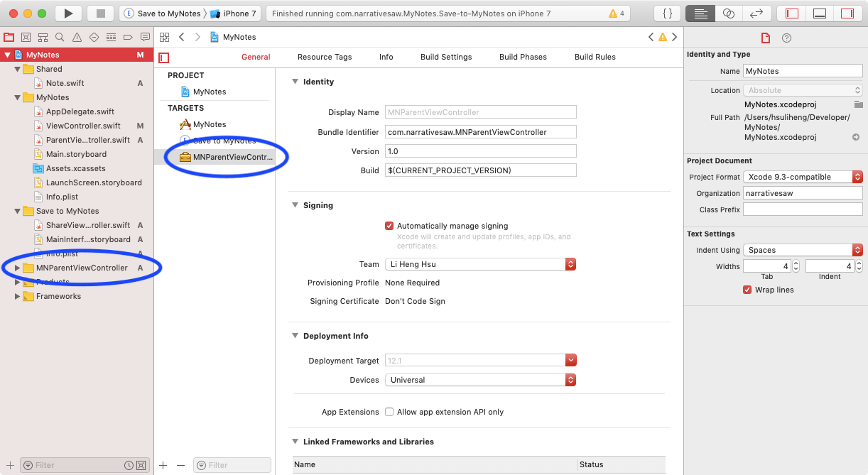Open the source control navigator
This screenshot has height=475, width=868.
pyautogui.click(x=26, y=37)
